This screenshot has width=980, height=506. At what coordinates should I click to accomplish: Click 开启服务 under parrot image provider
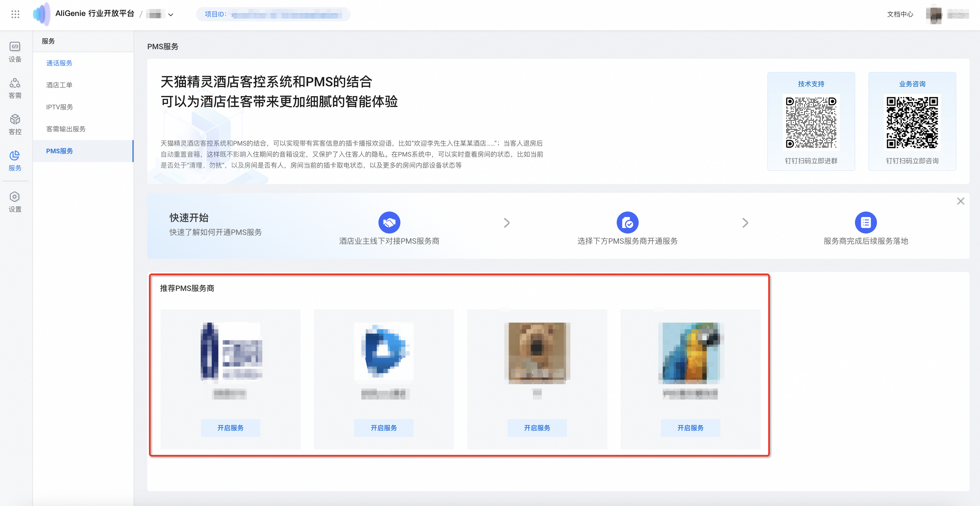point(690,428)
